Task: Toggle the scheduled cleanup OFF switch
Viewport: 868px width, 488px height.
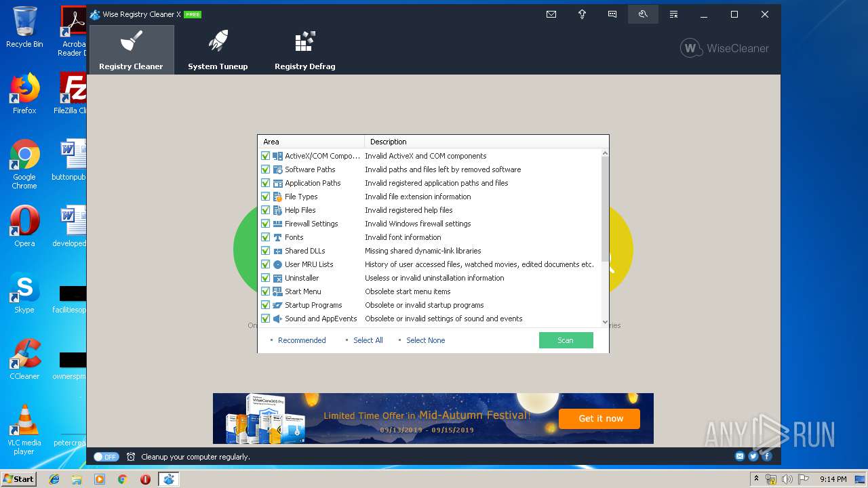Action: 106,457
